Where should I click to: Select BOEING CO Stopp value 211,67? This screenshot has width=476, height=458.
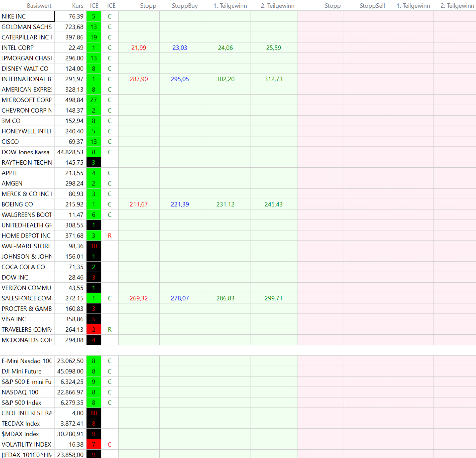tap(138, 204)
